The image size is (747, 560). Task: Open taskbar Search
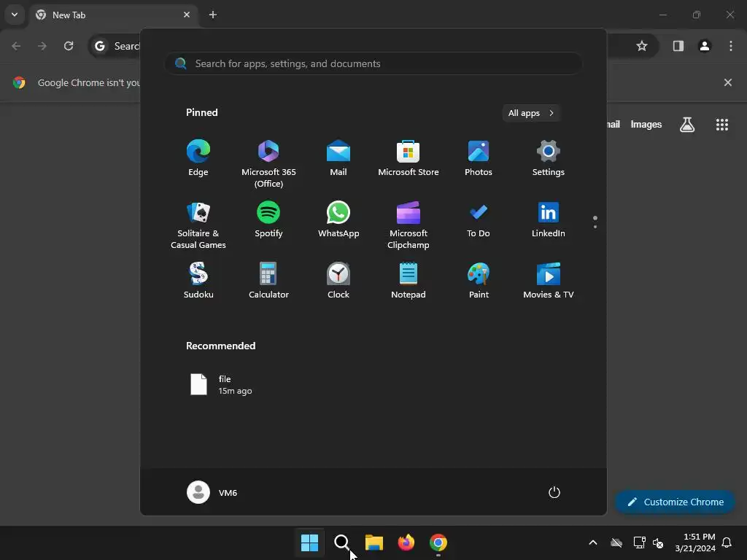(x=341, y=542)
